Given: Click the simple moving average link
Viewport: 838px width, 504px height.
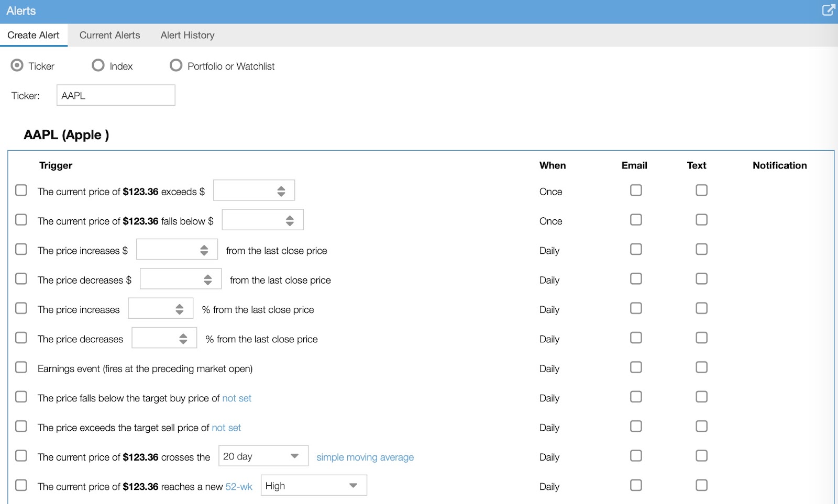Looking at the screenshot, I should (x=365, y=457).
